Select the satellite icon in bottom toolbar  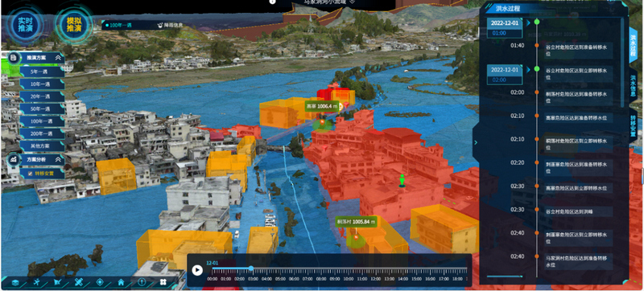79,282
